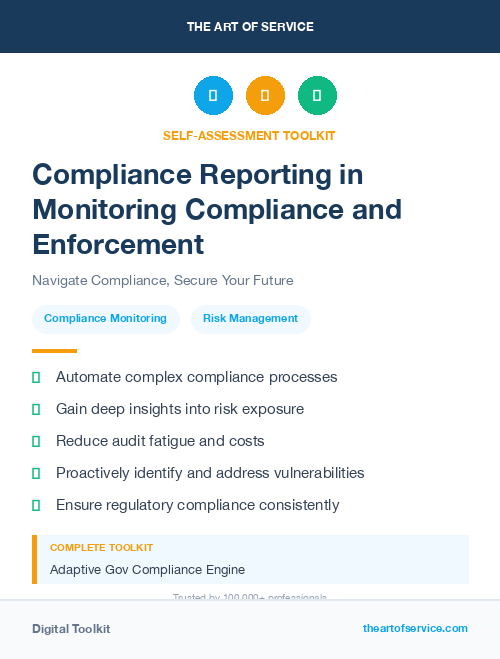Click Proactively identify and address vulnerabilities text
This screenshot has height=659, width=500.
pos(210,473)
